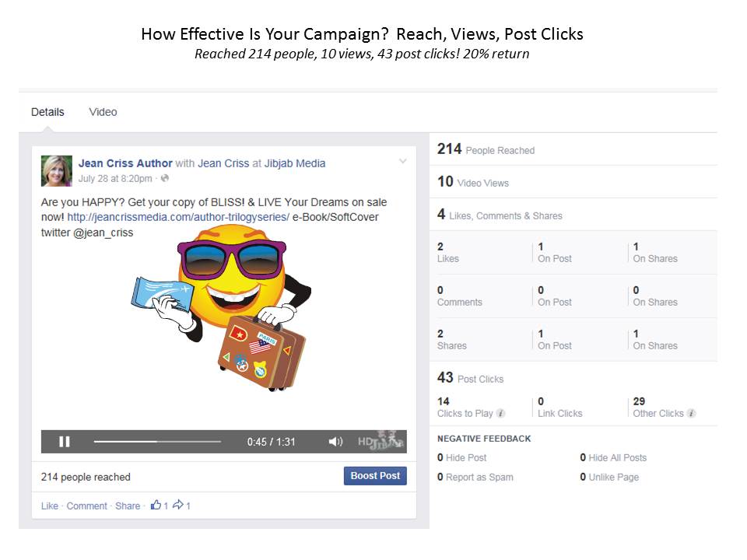This screenshot has width=747, height=560.
Task: Click the Share link under the post
Action: [x=128, y=506]
